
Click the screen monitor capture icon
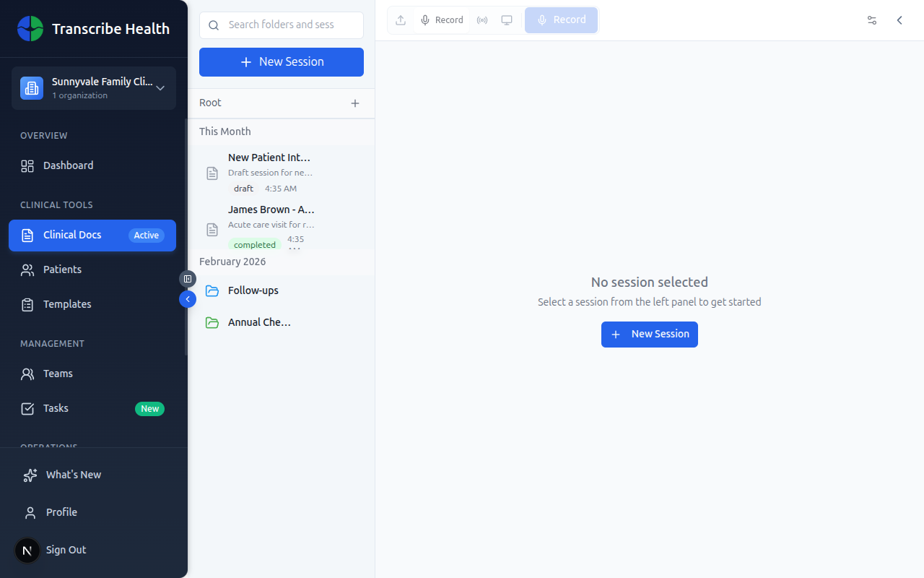507,20
